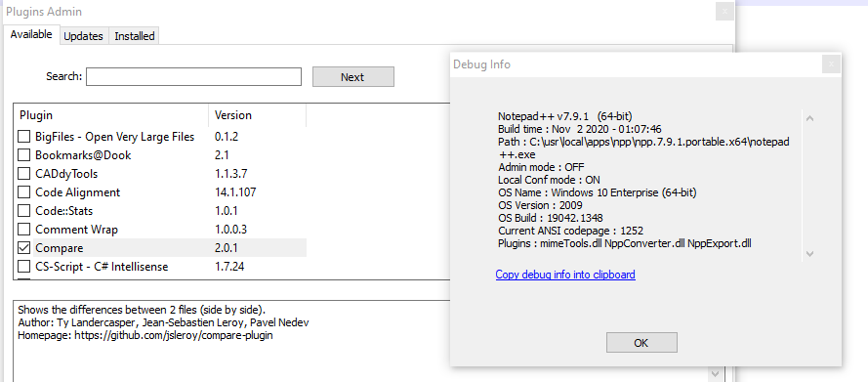
Task: Focus the plugin Search input field
Action: click(193, 76)
